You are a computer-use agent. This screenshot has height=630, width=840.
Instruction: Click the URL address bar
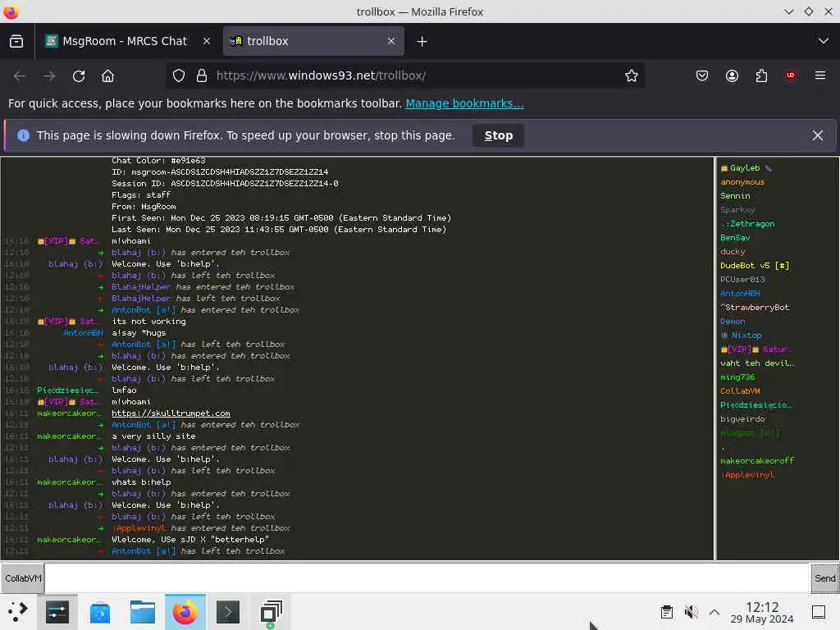click(x=407, y=76)
